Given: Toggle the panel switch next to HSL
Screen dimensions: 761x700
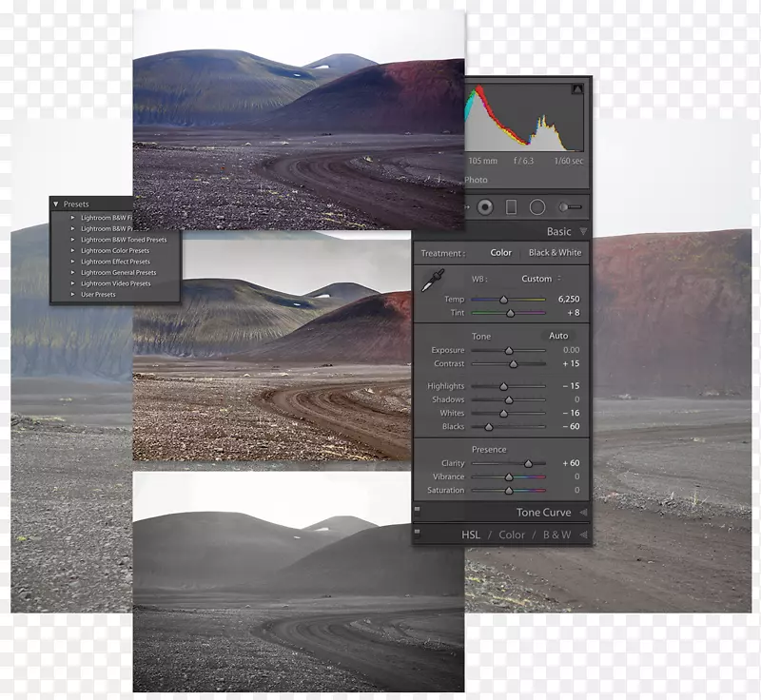Looking at the screenshot, I should tap(417, 534).
